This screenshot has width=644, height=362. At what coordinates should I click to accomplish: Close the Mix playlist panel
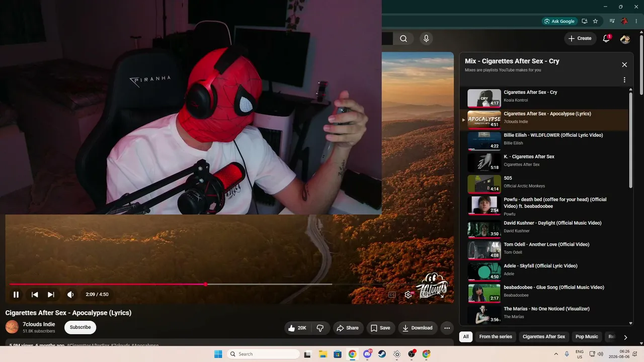coord(624,65)
